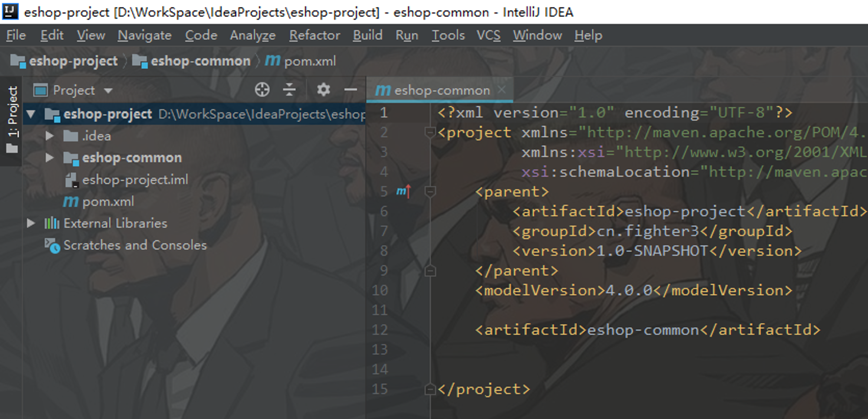868x419 pixels.
Task: Hide the Project panel with minus icon
Action: pyautogui.click(x=351, y=90)
